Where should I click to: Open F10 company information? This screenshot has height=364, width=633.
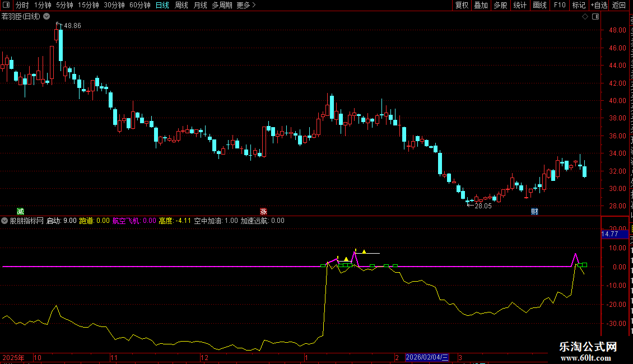click(x=560, y=5)
